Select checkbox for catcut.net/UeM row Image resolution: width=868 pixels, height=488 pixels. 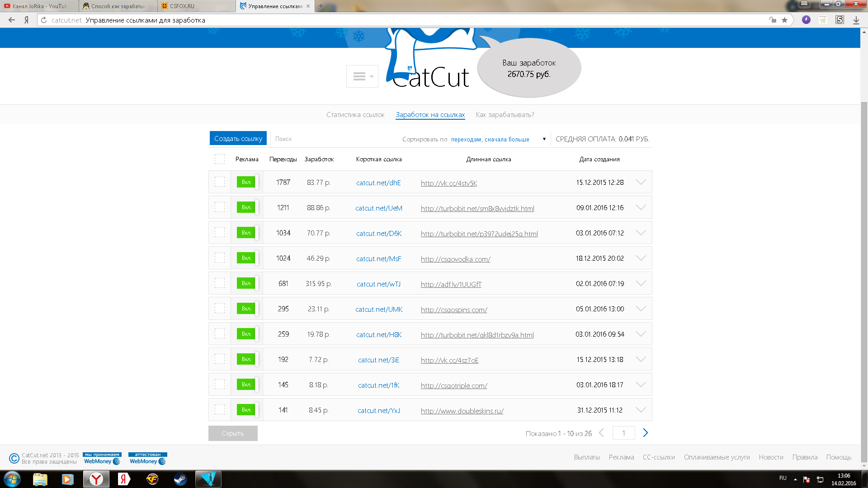(220, 207)
